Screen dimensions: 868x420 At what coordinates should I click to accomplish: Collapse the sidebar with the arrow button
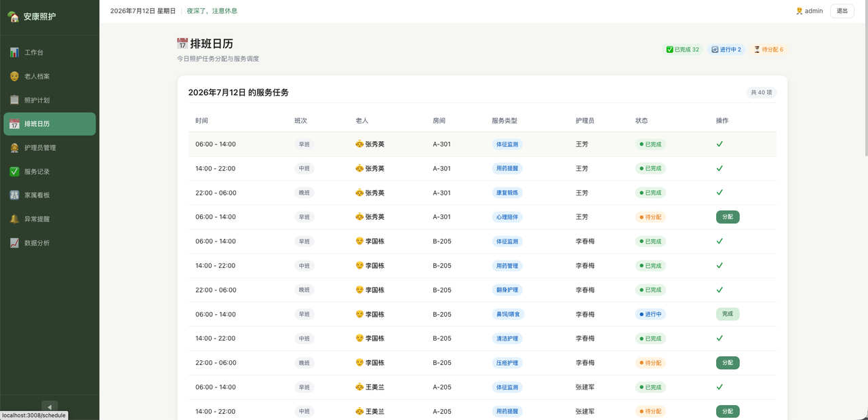[x=50, y=407]
